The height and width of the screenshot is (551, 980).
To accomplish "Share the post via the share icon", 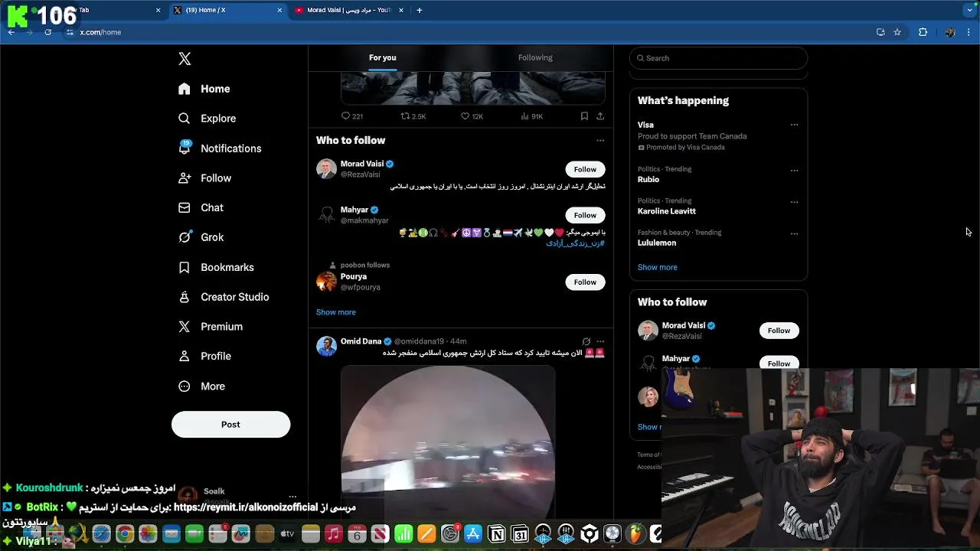I will click(x=600, y=116).
